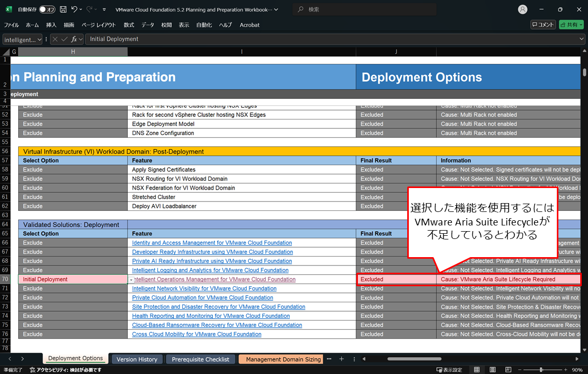Screen dimensions: 588x374
Task: Open the ページ レイアウト tab
Action: [99, 25]
